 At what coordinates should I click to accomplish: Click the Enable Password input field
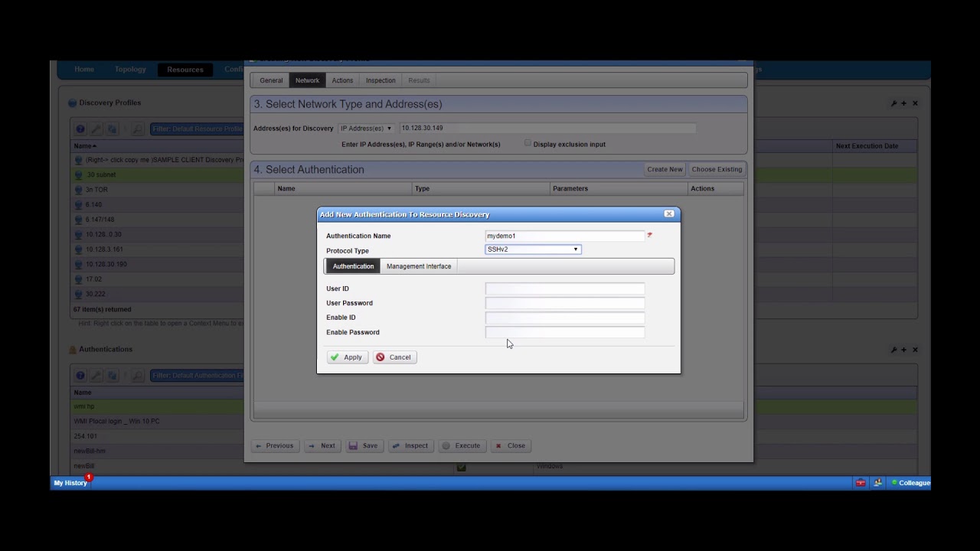564,332
